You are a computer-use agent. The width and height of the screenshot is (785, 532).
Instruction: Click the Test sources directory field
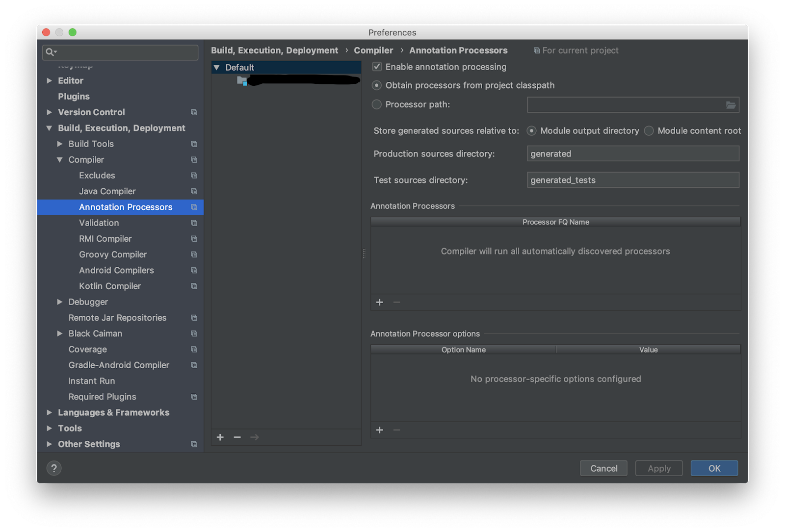[633, 180]
